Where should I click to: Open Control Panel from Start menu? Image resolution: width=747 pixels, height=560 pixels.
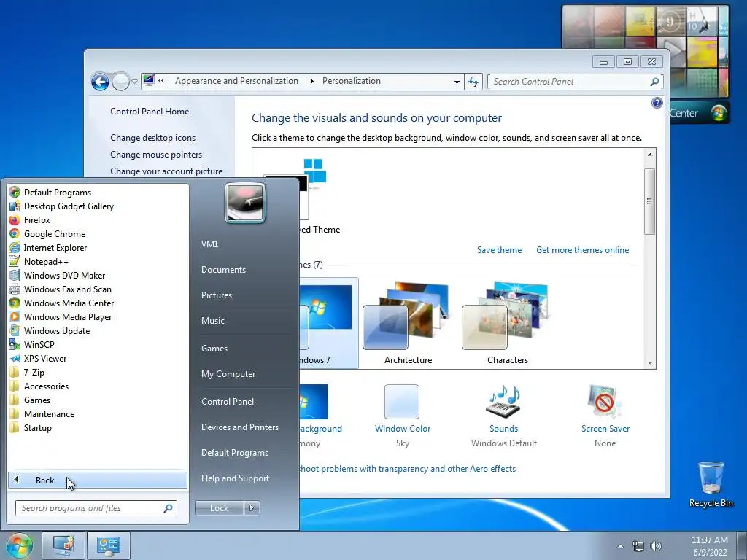click(228, 402)
